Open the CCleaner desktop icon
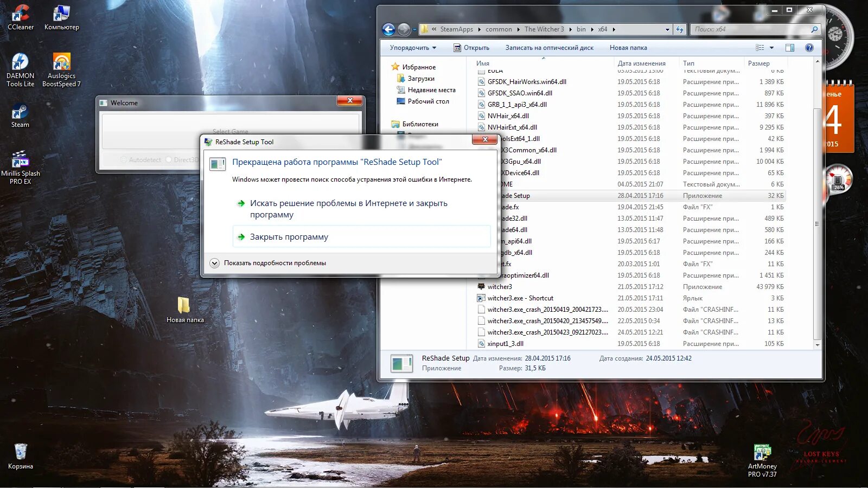Image resolution: width=868 pixels, height=488 pixels. click(x=21, y=17)
